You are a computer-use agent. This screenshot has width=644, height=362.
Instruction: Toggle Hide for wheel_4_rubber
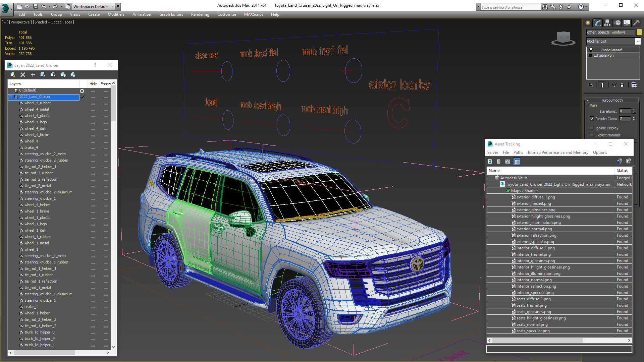click(x=93, y=104)
